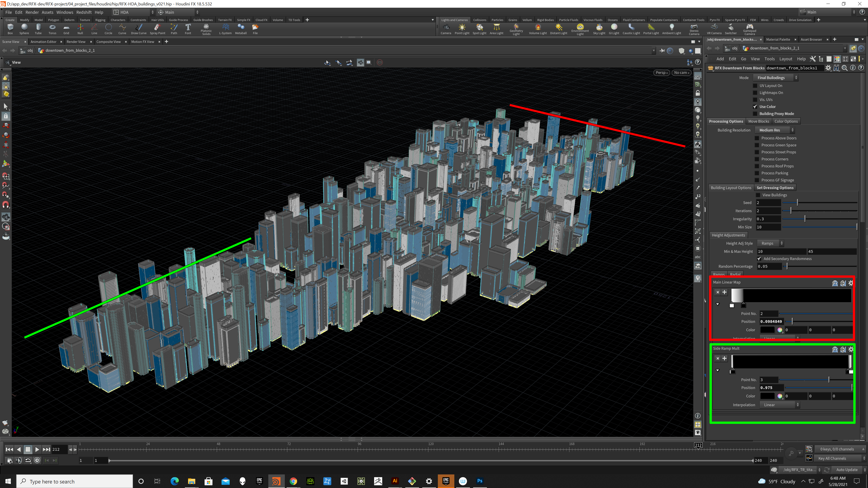This screenshot has height=488, width=868.
Task: Select the Grid shelf tool
Action: click(x=66, y=29)
